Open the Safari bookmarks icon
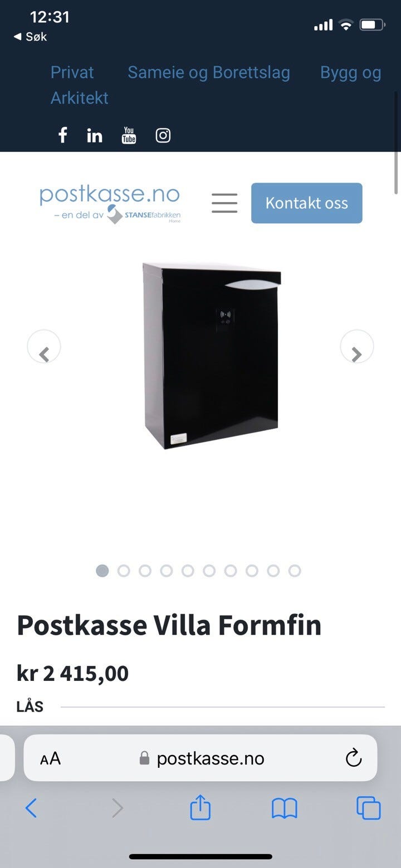The width and height of the screenshot is (401, 868). [x=285, y=808]
